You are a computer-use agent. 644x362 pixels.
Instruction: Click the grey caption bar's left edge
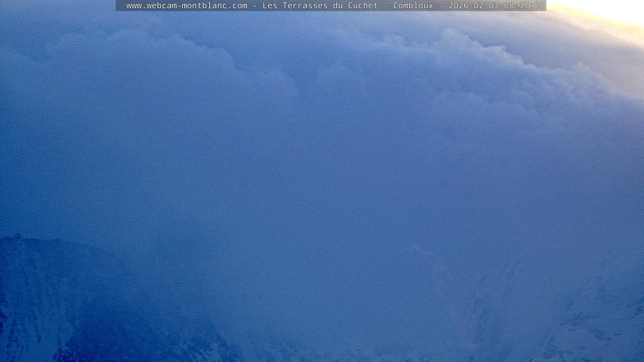coord(118,6)
